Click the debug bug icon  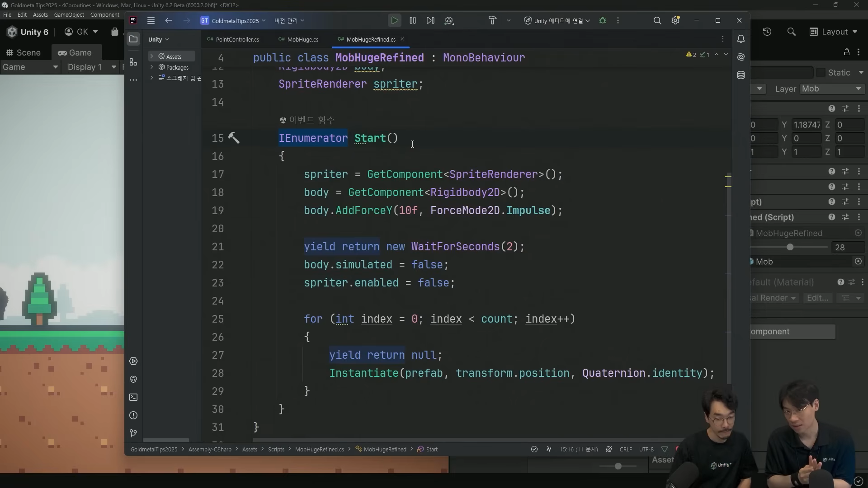tap(603, 21)
